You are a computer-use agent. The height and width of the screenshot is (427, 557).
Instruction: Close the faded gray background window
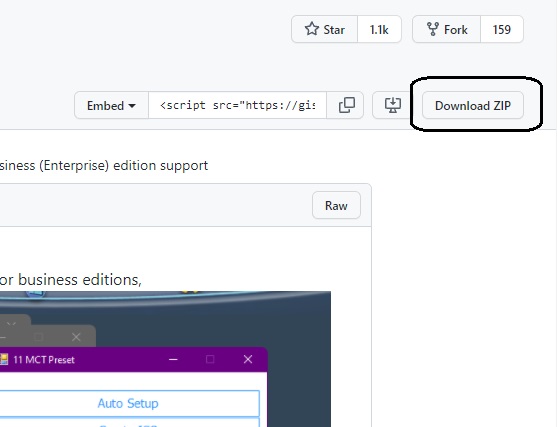(76, 337)
